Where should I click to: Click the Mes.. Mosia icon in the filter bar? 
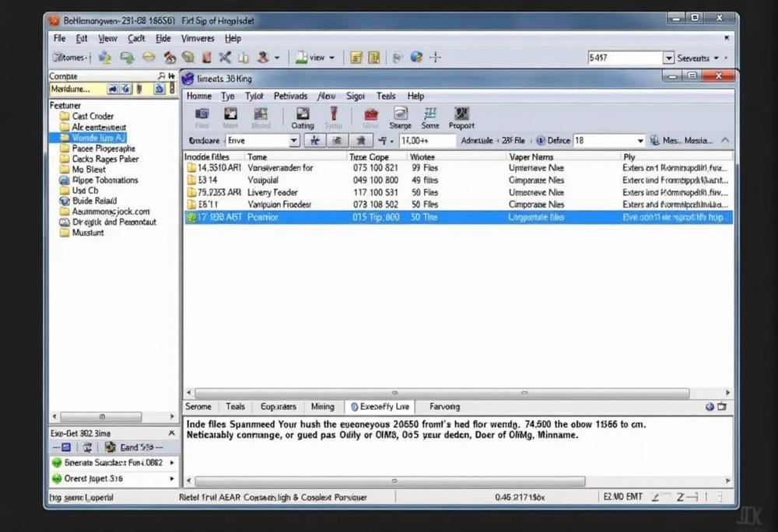point(655,141)
